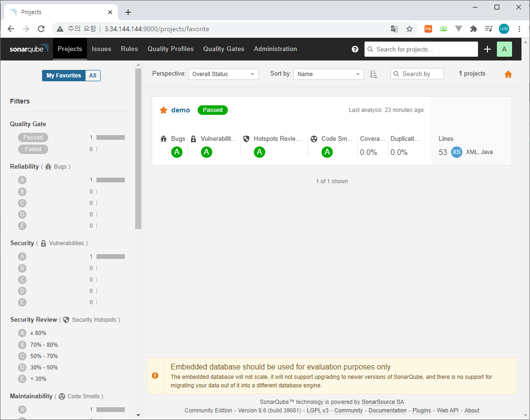The image size is (530, 420).
Task: Toggle the sort order icon
Action: [x=373, y=74]
